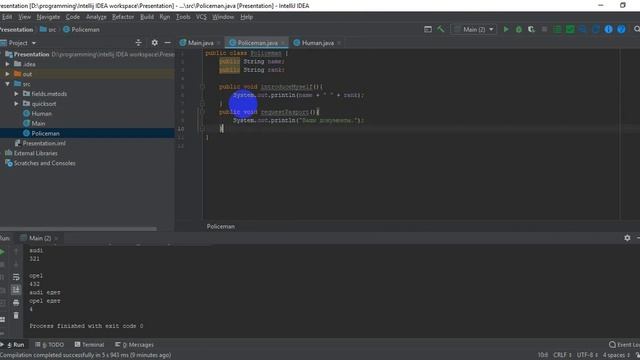Viewport: 640px width, 360px height.
Task: Expand the .idea folder
Action: point(8,64)
